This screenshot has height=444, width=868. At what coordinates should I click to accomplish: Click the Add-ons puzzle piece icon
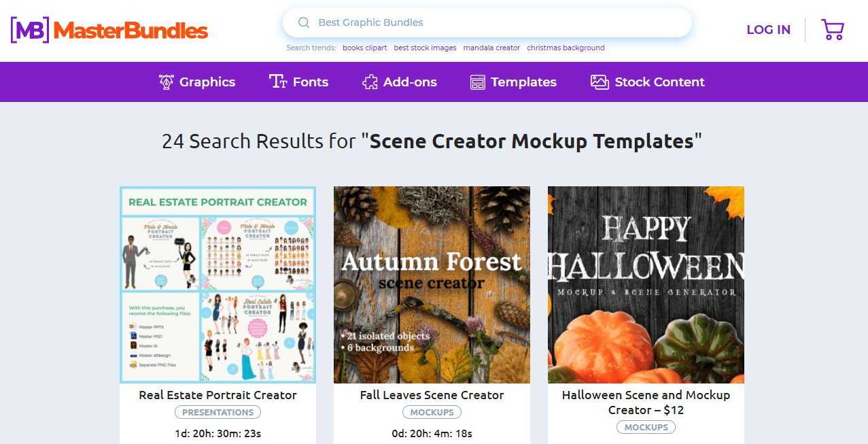pyautogui.click(x=370, y=82)
